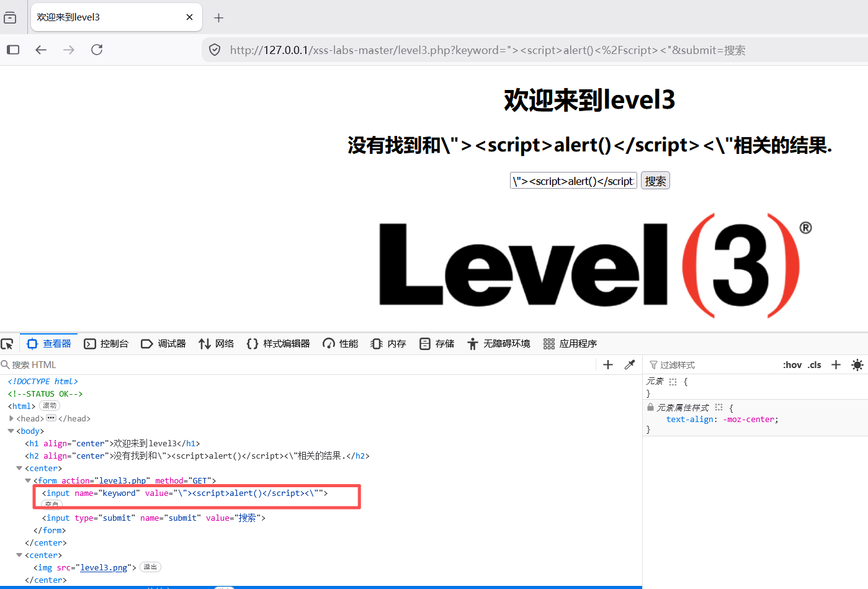This screenshot has width=868, height=589.
Task: Click the selector highlighter icon beside 元素属性样式
Action: (x=719, y=408)
